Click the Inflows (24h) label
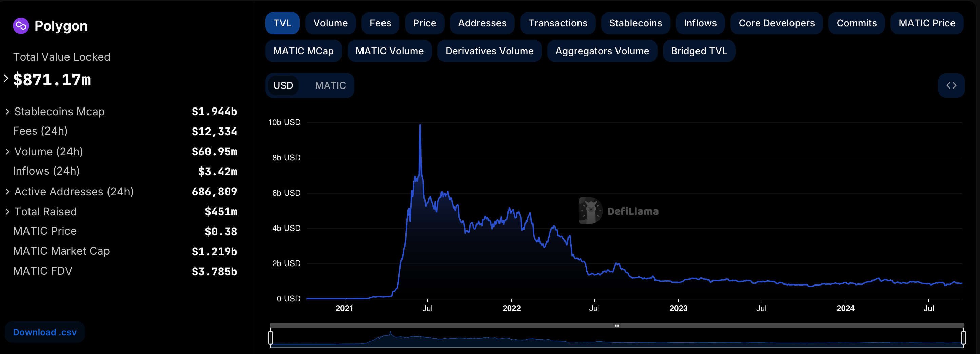 46,171
